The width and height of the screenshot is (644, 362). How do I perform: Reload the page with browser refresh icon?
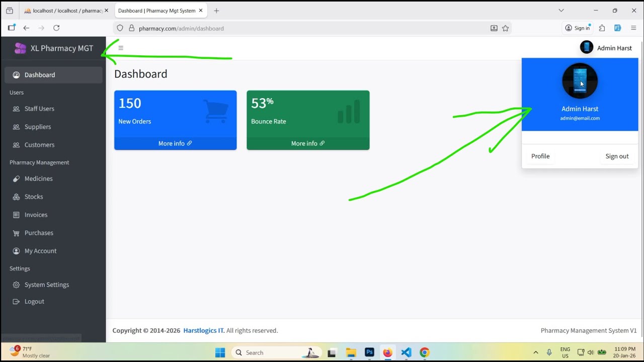pyautogui.click(x=56, y=28)
